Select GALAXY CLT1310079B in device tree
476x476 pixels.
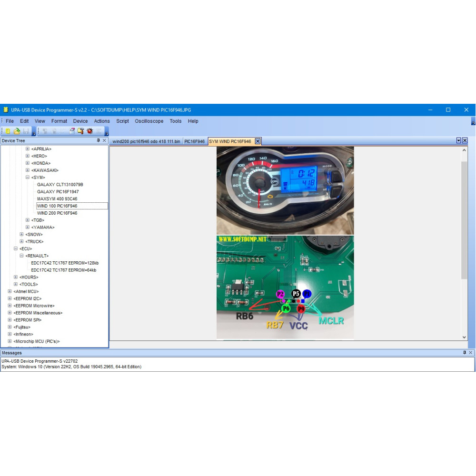click(x=60, y=185)
